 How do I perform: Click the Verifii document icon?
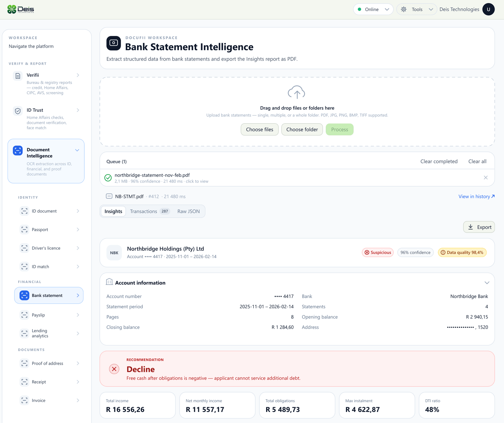point(18,76)
